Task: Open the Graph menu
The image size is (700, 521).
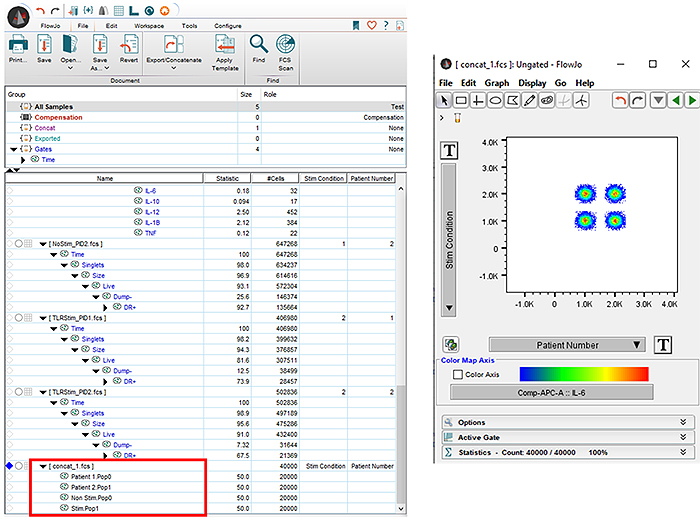Action: pyautogui.click(x=497, y=83)
